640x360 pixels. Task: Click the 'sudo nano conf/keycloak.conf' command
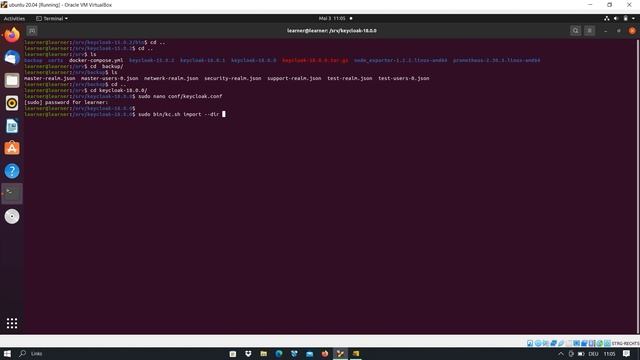(180, 96)
